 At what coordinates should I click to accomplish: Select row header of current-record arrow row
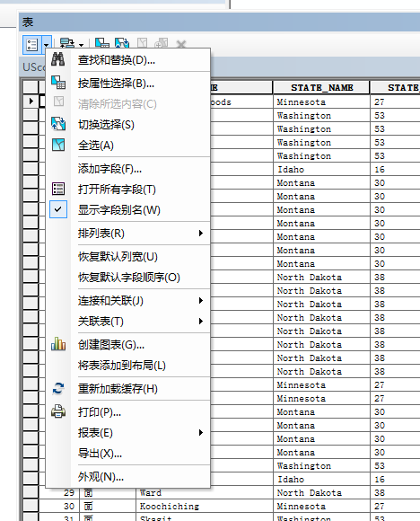(31, 101)
